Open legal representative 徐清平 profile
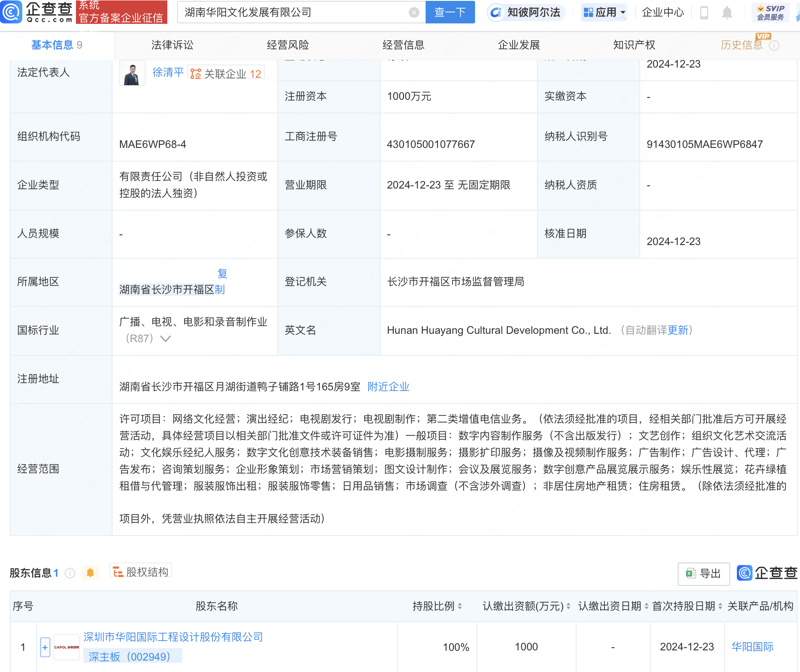This screenshot has width=800, height=672. click(168, 72)
